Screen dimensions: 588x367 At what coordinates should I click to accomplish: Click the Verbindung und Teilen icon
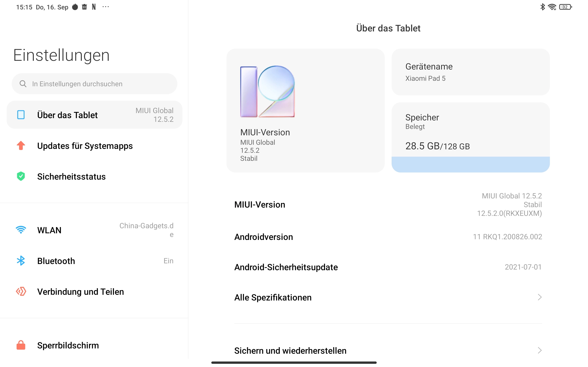pyautogui.click(x=21, y=291)
